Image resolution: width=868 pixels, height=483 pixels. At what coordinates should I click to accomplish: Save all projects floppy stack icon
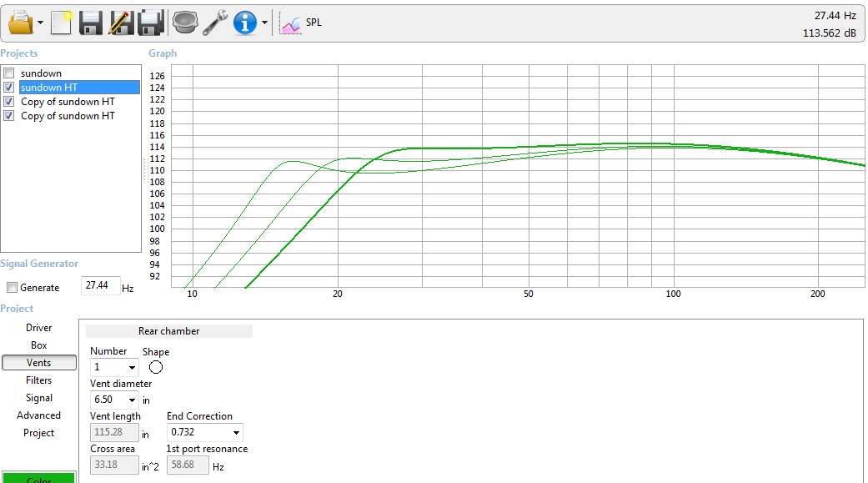point(151,23)
